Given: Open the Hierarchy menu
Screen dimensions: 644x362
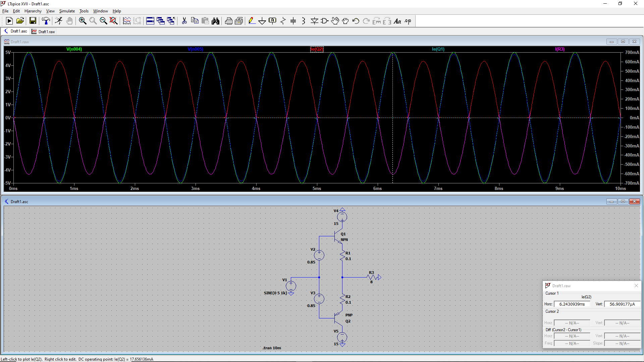Looking at the screenshot, I should tap(33, 11).
